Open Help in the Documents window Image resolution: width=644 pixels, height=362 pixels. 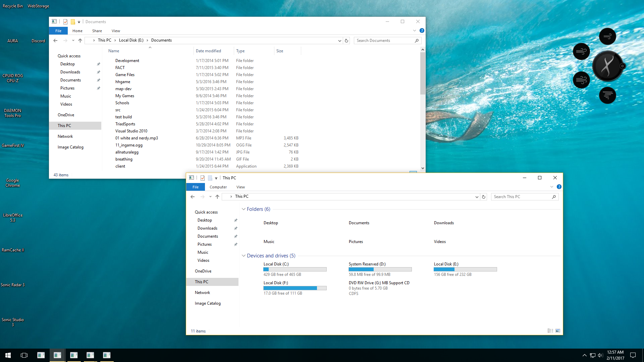[x=422, y=31]
